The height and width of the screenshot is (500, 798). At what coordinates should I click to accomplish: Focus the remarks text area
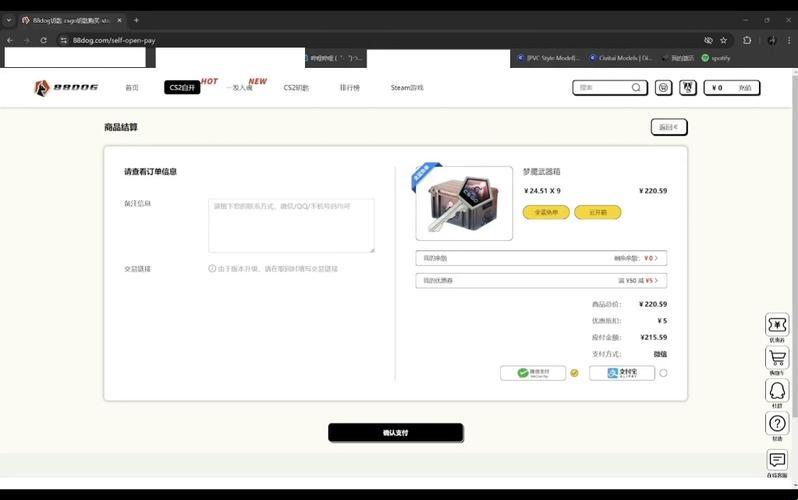tap(291, 226)
